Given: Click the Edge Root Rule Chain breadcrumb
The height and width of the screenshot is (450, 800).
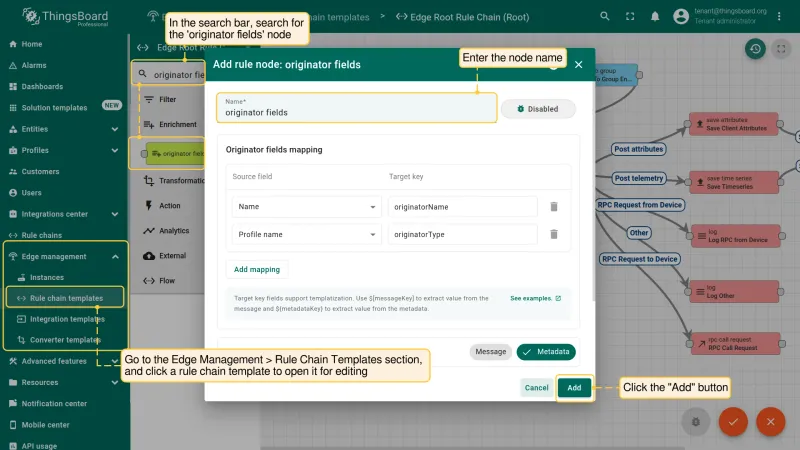Looking at the screenshot, I should 463,17.
